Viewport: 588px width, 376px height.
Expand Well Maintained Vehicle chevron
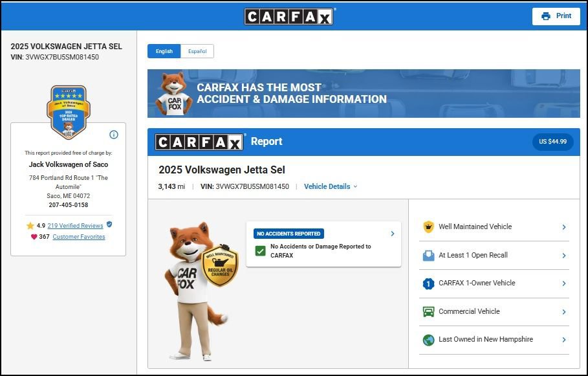click(564, 227)
